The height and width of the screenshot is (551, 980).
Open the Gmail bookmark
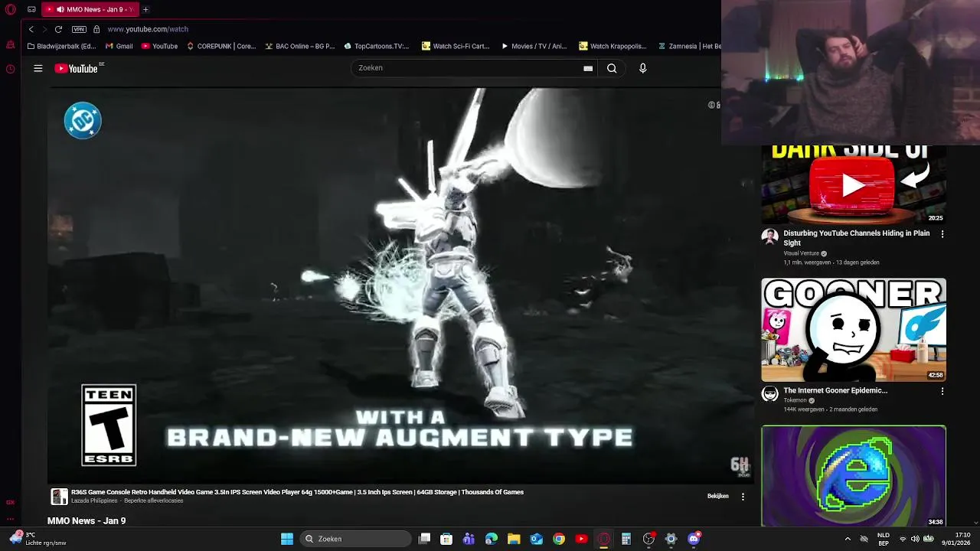[x=119, y=46]
